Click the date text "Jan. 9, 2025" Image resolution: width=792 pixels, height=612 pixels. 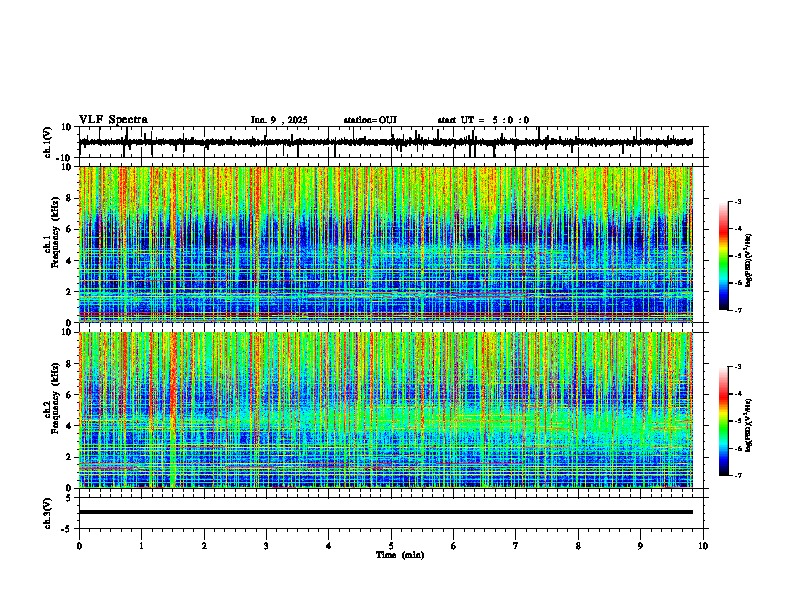(x=279, y=120)
